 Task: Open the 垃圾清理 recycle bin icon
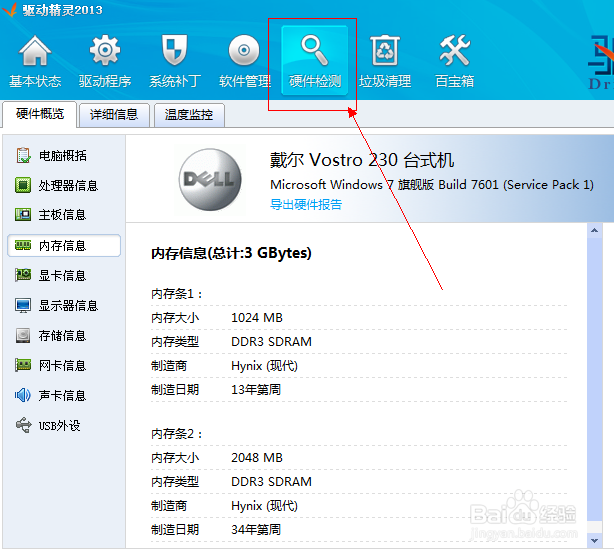[x=385, y=50]
